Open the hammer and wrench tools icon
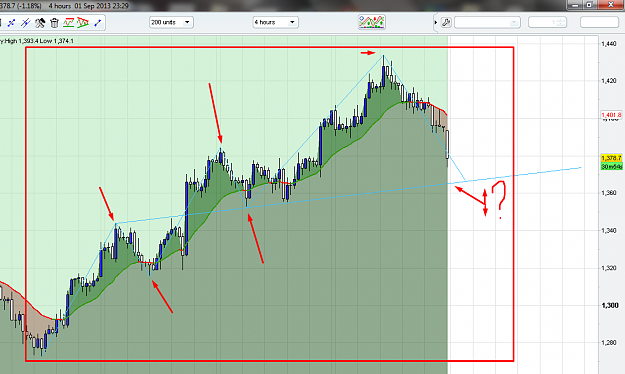The height and width of the screenshot is (374, 625). coord(40,23)
